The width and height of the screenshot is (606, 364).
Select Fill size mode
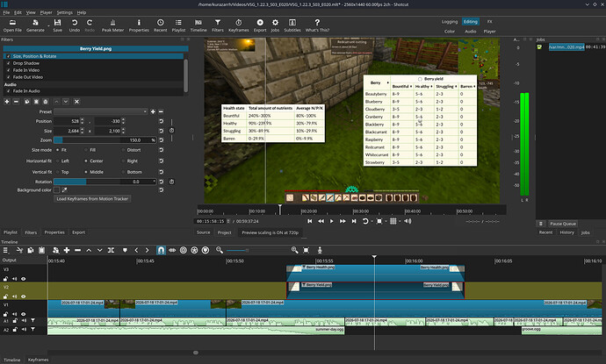tap(90, 150)
